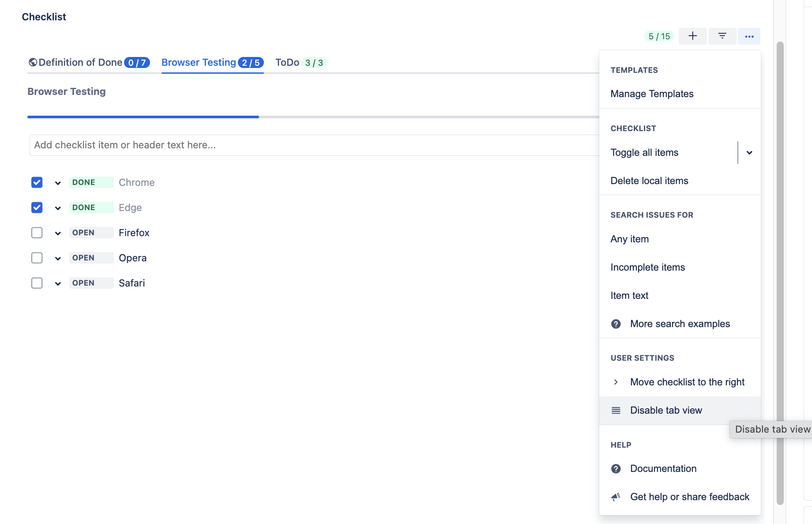Choose Manage Templates from menu
The height and width of the screenshot is (524, 812).
pos(680,94)
